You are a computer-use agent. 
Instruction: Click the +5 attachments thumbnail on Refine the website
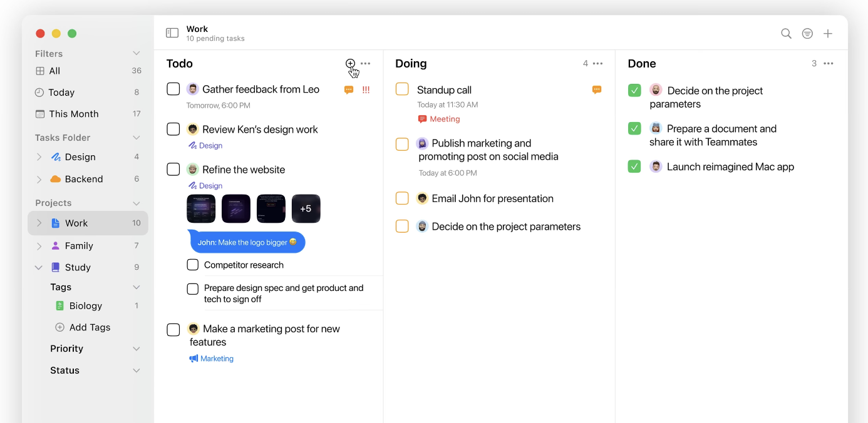point(306,208)
